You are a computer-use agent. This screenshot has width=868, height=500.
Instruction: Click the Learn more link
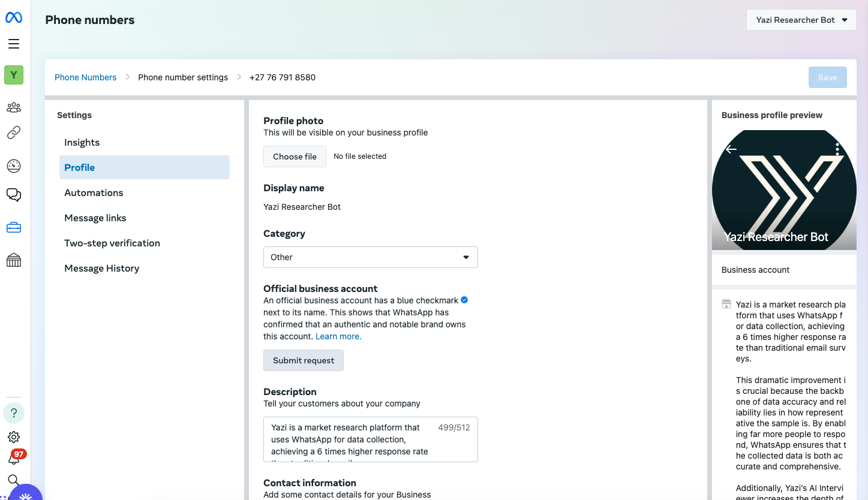(x=338, y=336)
